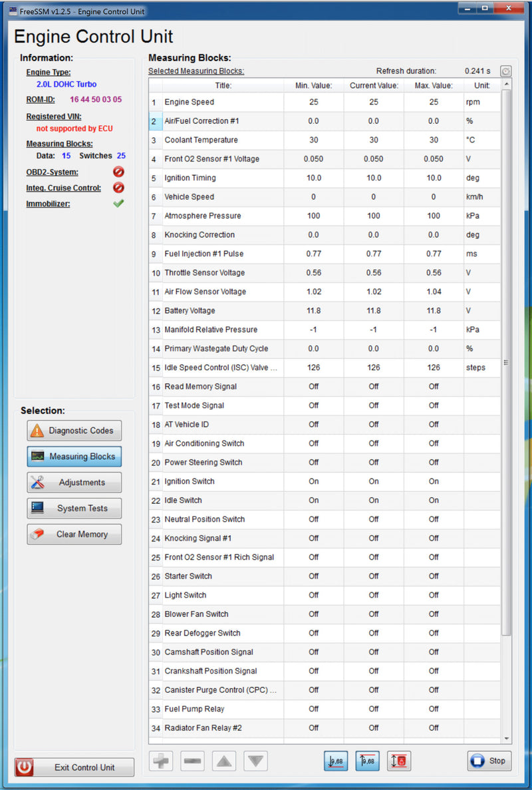Click scrollbar up arrow in measuring table

tap(506, 84)
